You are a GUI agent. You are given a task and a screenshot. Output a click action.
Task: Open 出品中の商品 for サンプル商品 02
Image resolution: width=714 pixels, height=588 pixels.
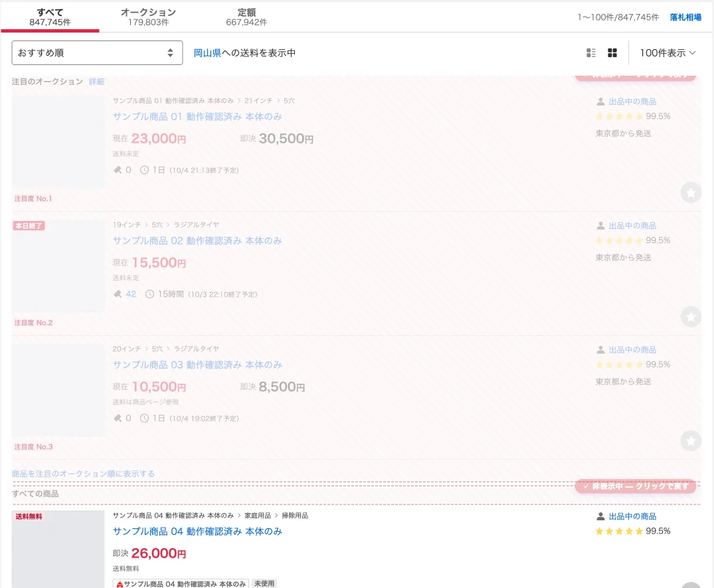pyautogui.click(x=632, y=226)
